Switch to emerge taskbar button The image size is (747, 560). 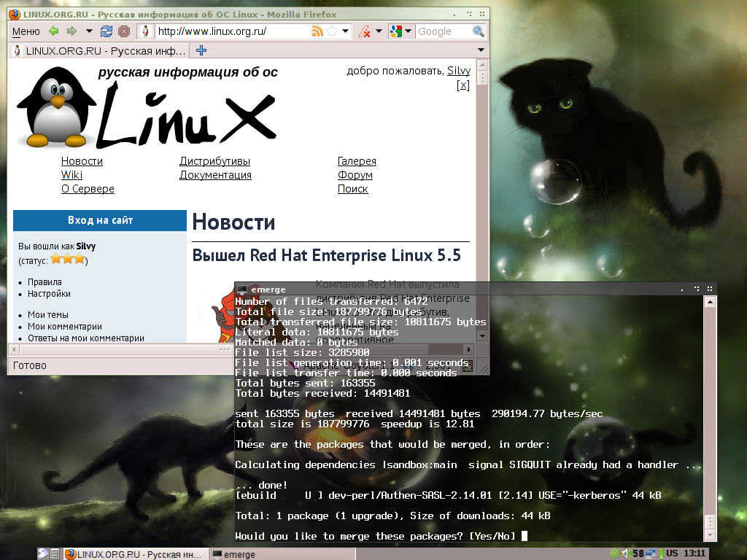283,554
